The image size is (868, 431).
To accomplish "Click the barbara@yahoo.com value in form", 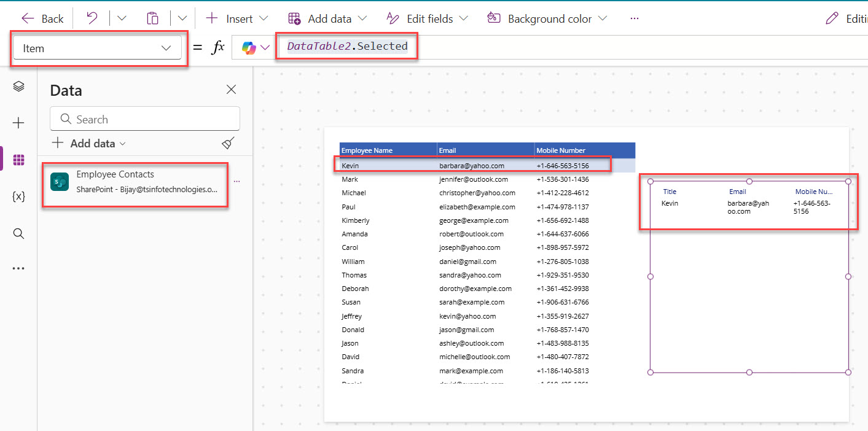I will click(x=748, y=207).
